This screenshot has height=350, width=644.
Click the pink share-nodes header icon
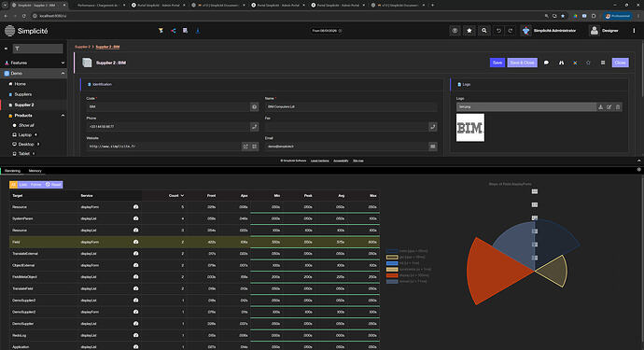pos(174,31)
